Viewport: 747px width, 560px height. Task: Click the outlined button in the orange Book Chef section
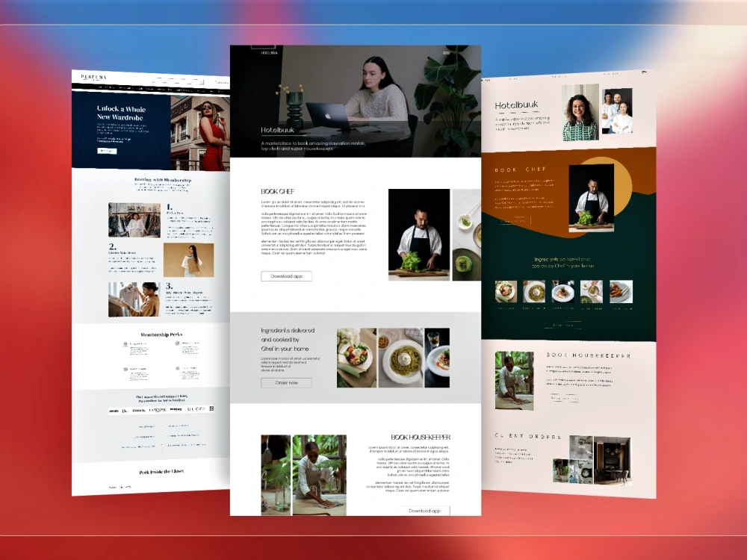(x=513, y=221)
